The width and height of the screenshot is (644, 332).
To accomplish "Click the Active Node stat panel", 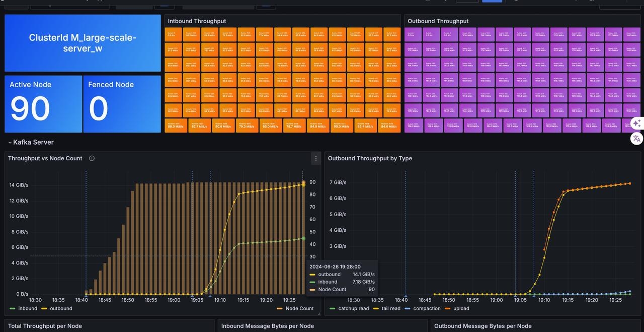I will pyautogui.click(x=43, y=104).
